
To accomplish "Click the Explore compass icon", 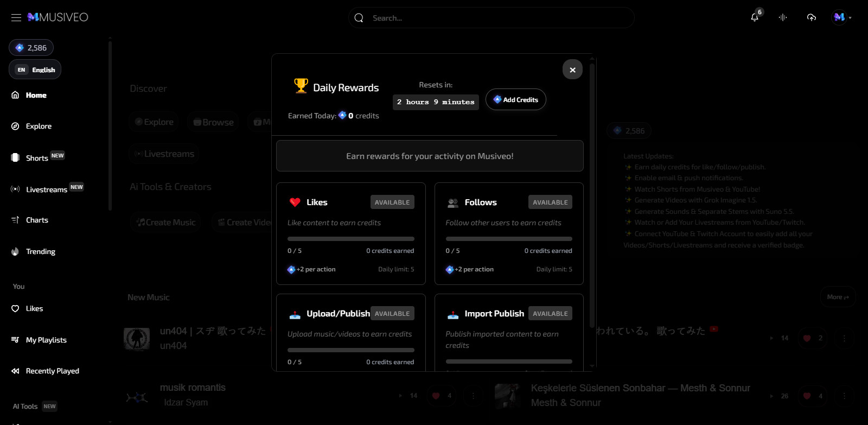I will [x=15, y=126].
